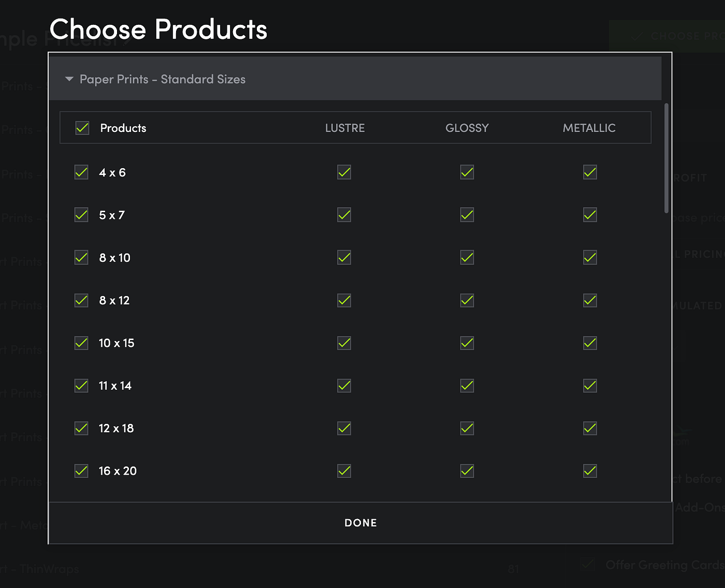Image resolution: width=725 pixels, height=588 pixels.
Task: Click the vertical scrollbar in the product list
Action: pyautogui.click(x=666, y=158)
